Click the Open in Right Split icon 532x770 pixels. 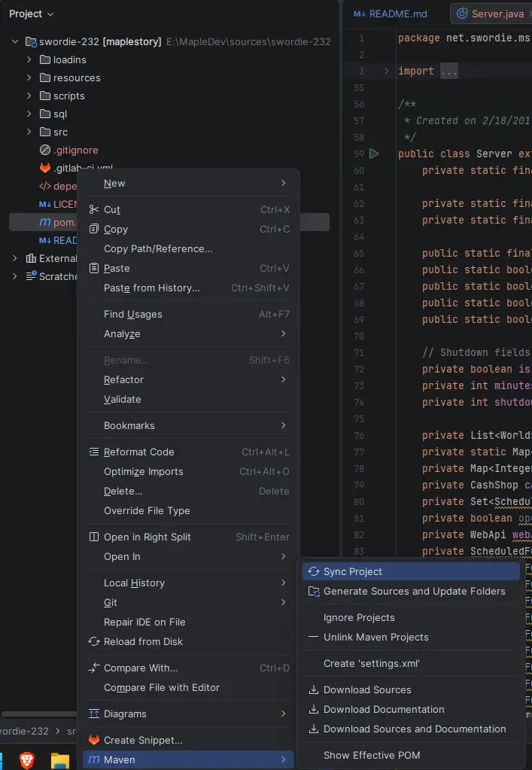click(x=94, y=537)
